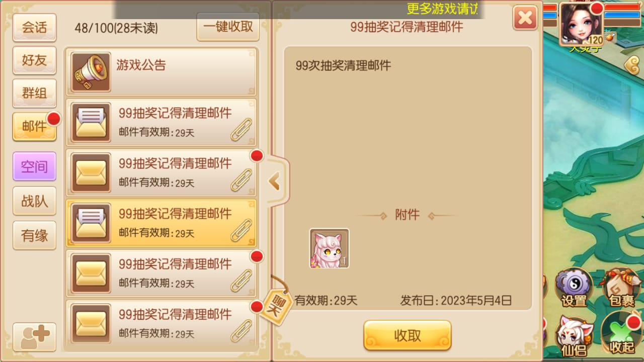Switch to the 好友 tab
Screen dimensions: 644x362
(x=34, y=60)
